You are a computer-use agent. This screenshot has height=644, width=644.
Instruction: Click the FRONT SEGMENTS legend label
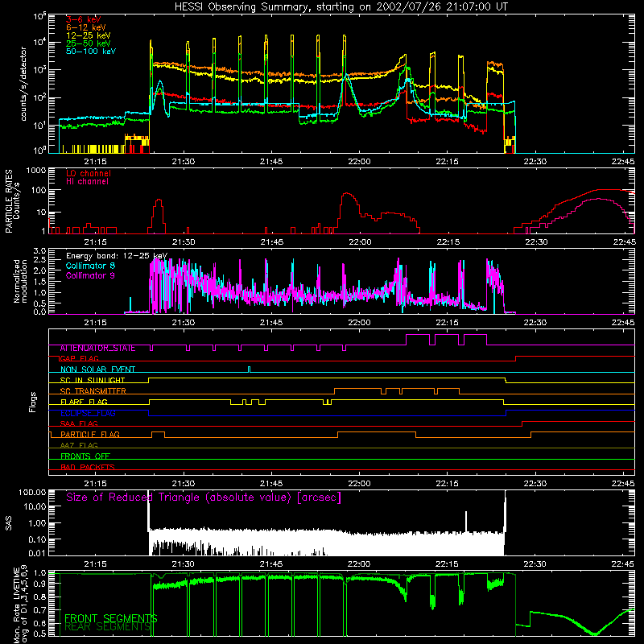tap(111, 618)
